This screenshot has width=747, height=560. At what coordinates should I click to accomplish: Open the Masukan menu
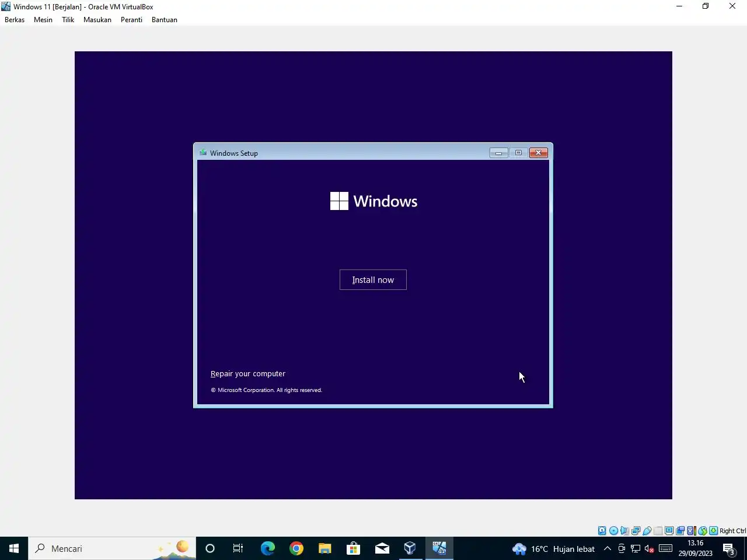click(x=97, y=20)
